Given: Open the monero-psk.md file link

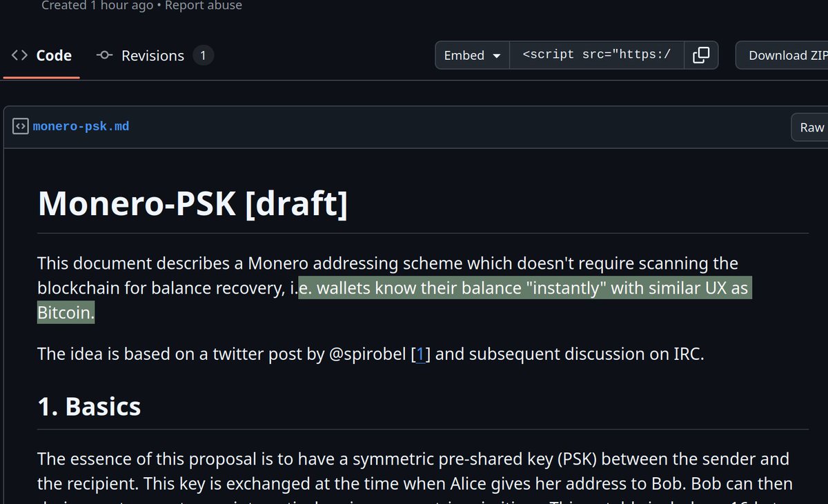Looking at the screenshot, I should click(x=81, y=127).
